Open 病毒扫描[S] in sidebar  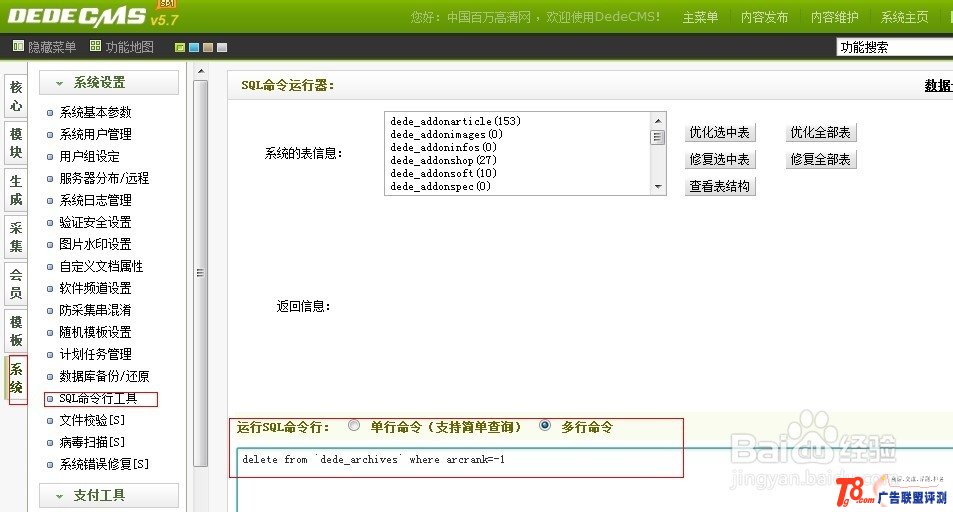[x=92, y=442]
